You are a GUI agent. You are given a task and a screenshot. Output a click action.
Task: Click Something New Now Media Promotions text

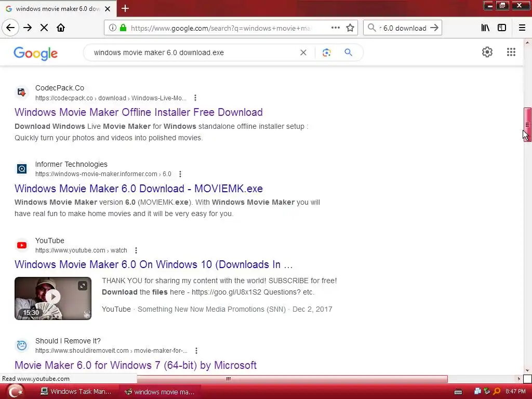click(x=211, y=310)
